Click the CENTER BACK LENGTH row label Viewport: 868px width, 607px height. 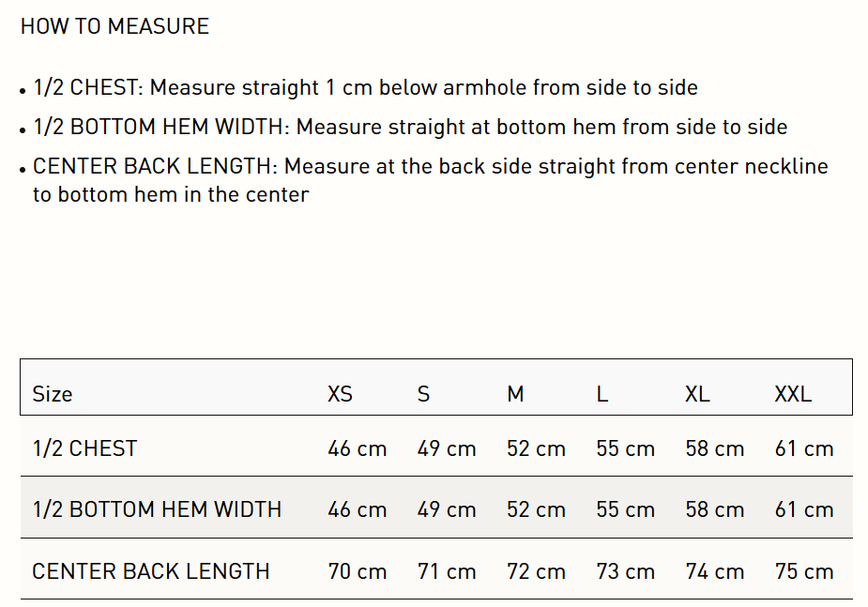(x=151, y=571)
